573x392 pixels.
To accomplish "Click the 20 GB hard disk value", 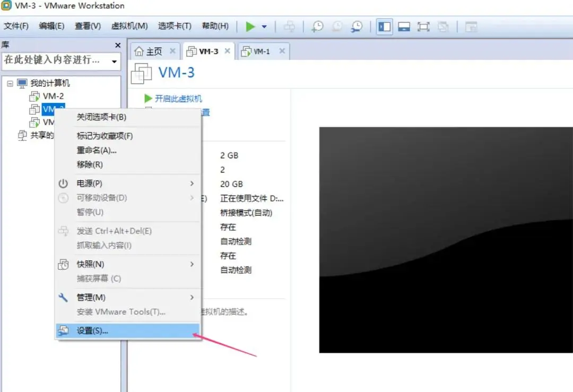I will (231, 184).
